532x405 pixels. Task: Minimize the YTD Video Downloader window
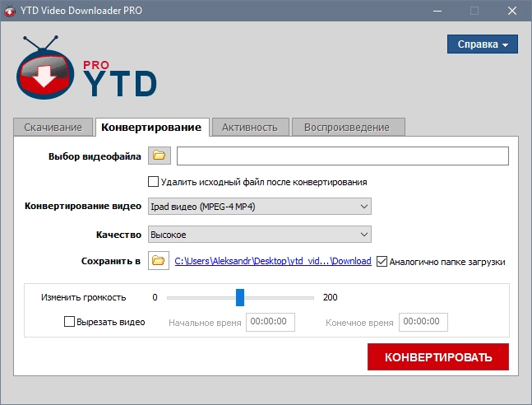click(437, 11)
